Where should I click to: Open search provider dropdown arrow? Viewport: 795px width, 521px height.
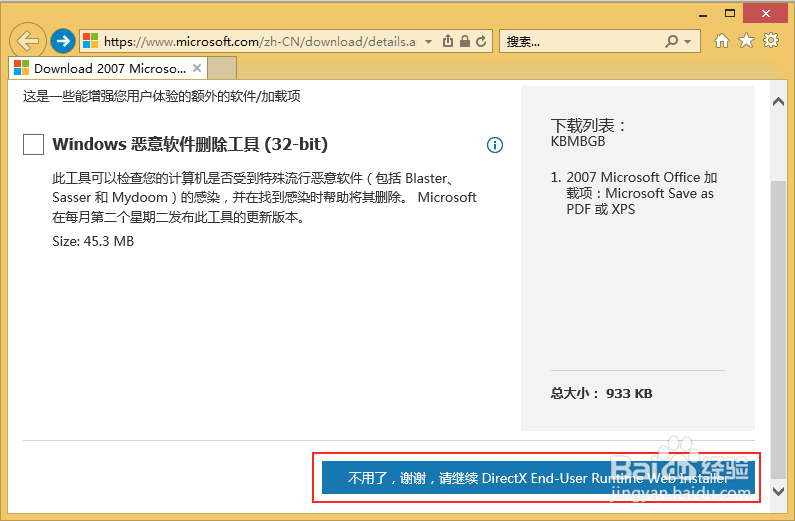point(688,42)
